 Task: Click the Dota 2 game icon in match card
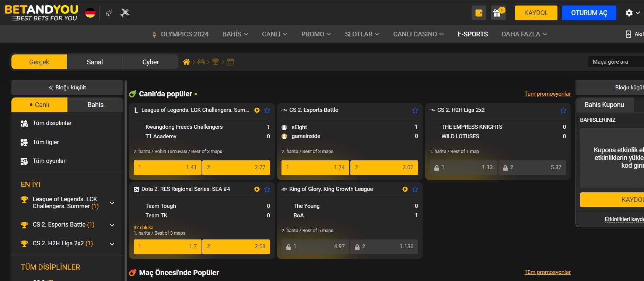136,189
